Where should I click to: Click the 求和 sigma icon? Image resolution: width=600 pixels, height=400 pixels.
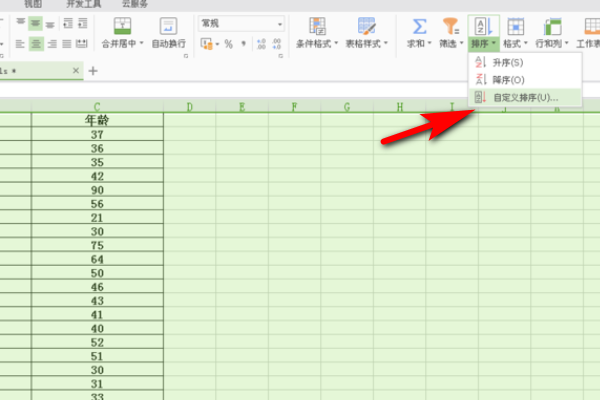tap(419, 26)
